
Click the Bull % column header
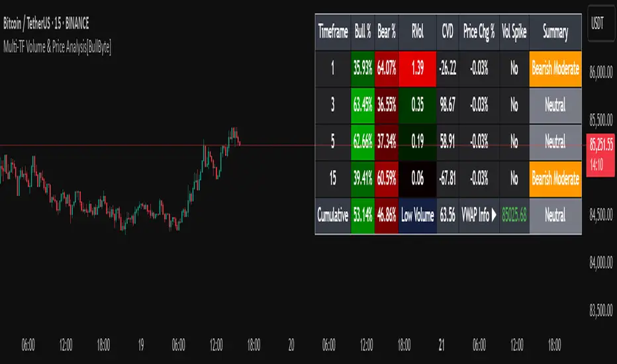tap(362, 32)
